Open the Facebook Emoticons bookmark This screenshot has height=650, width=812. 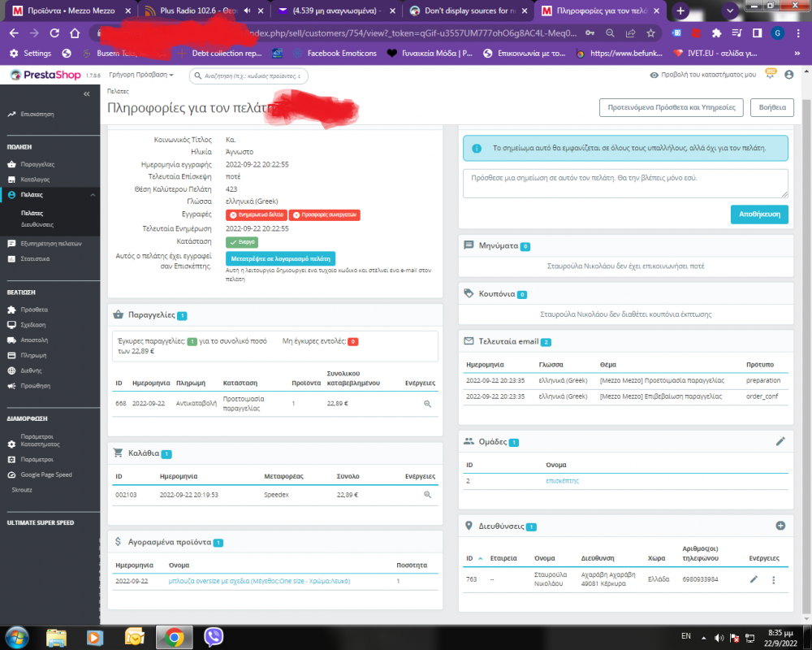pos(335,54)
